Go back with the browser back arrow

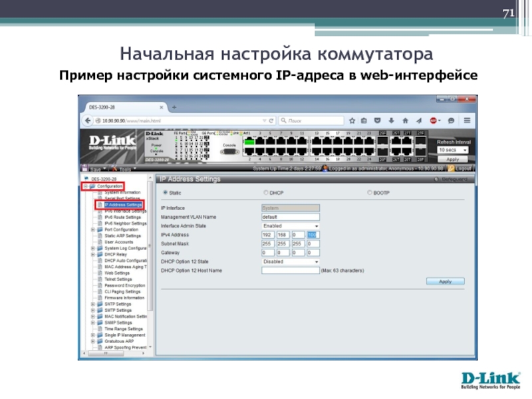88,120
